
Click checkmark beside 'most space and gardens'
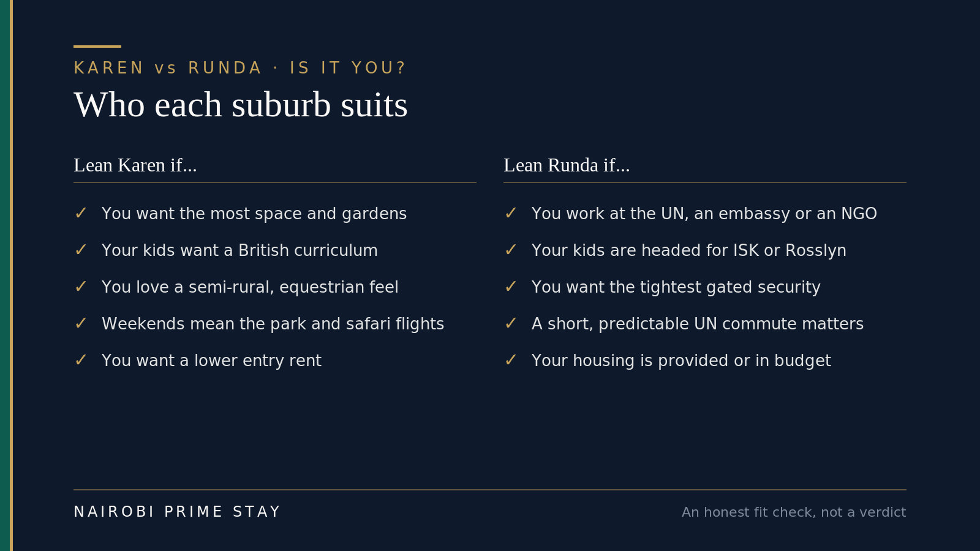click(x=80, y=214)
